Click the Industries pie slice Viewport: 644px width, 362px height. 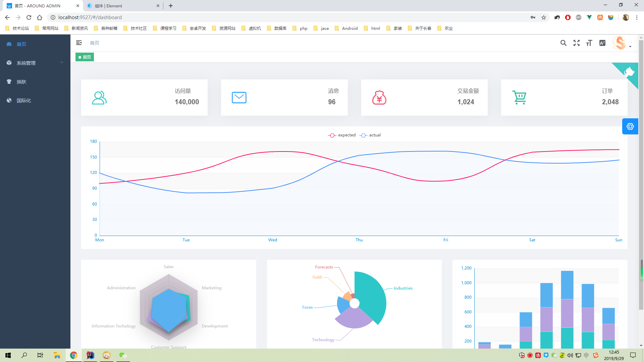(371, 295)
